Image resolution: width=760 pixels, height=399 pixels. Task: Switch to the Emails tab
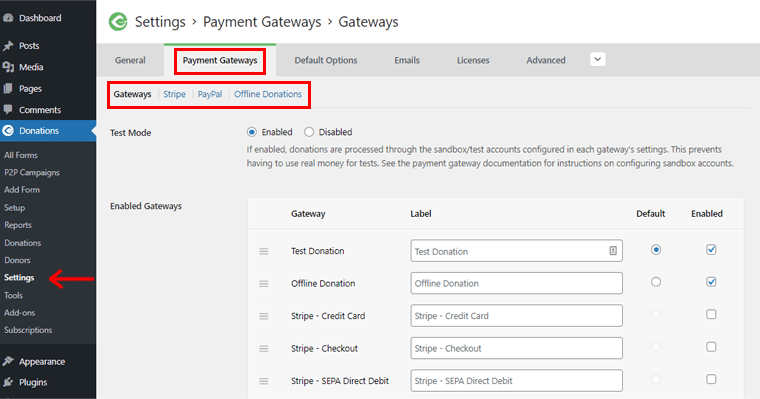click(x=407, y=60)
